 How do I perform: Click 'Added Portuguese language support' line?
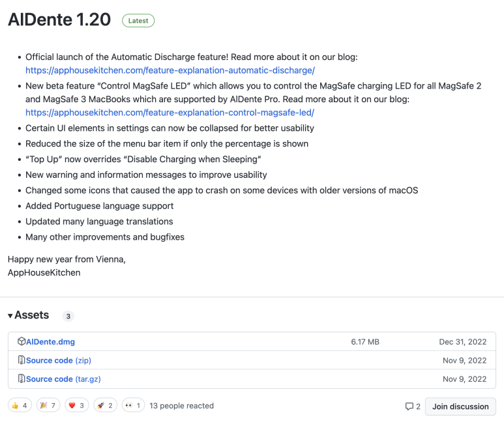99,206
